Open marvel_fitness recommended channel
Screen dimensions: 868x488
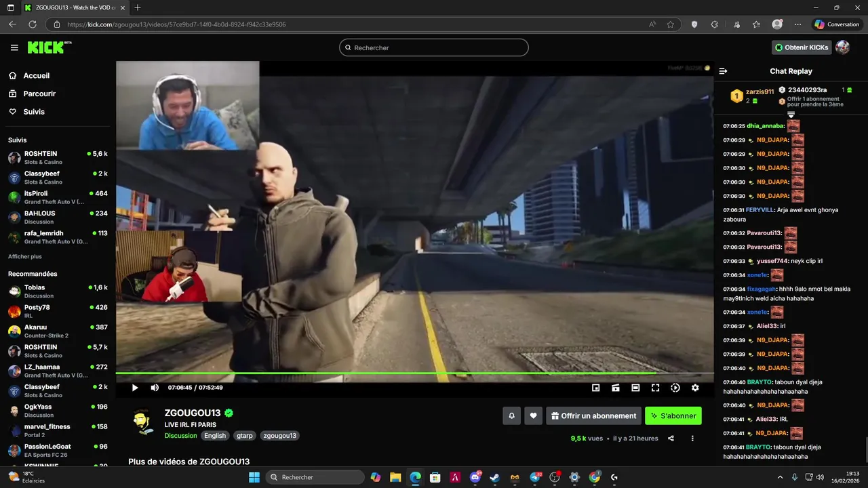click(58, 430)
